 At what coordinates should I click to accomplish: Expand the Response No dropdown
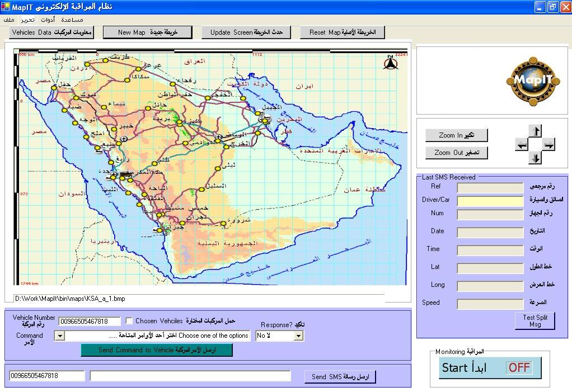(x=298, y=336)
